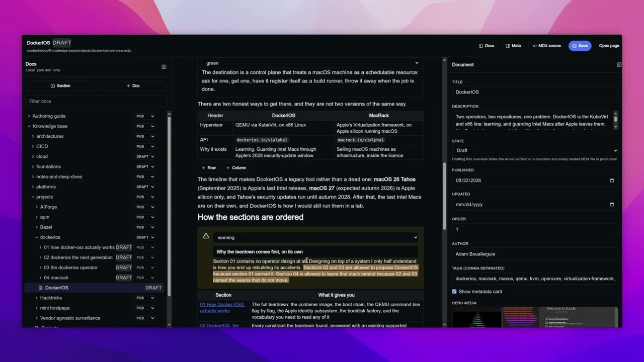The height and width of the screenshot is (362, 644).
Task: Edit the Title field DockerIOS
Action: 535,92
